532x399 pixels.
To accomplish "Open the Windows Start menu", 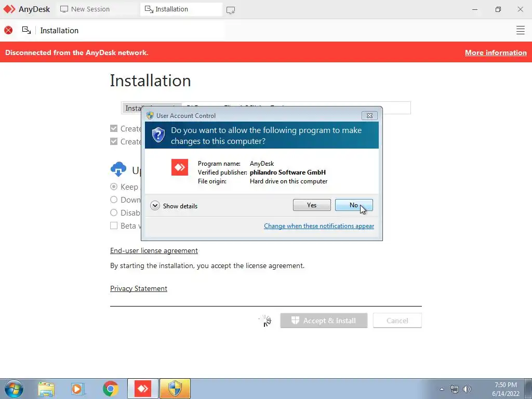I will coord(14,389).
